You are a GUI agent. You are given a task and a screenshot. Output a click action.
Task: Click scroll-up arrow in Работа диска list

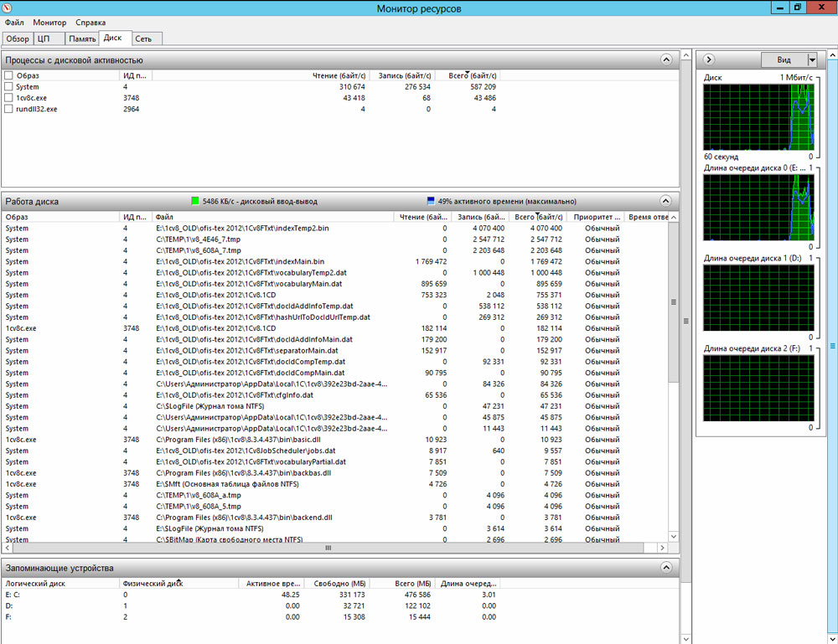pyautogui.click(x=673, y=218)
